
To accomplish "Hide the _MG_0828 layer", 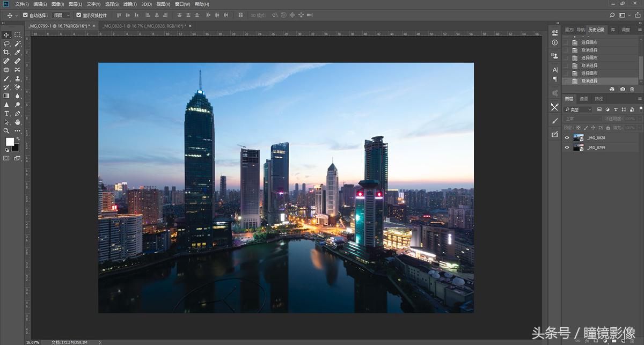I will point(567,138).
